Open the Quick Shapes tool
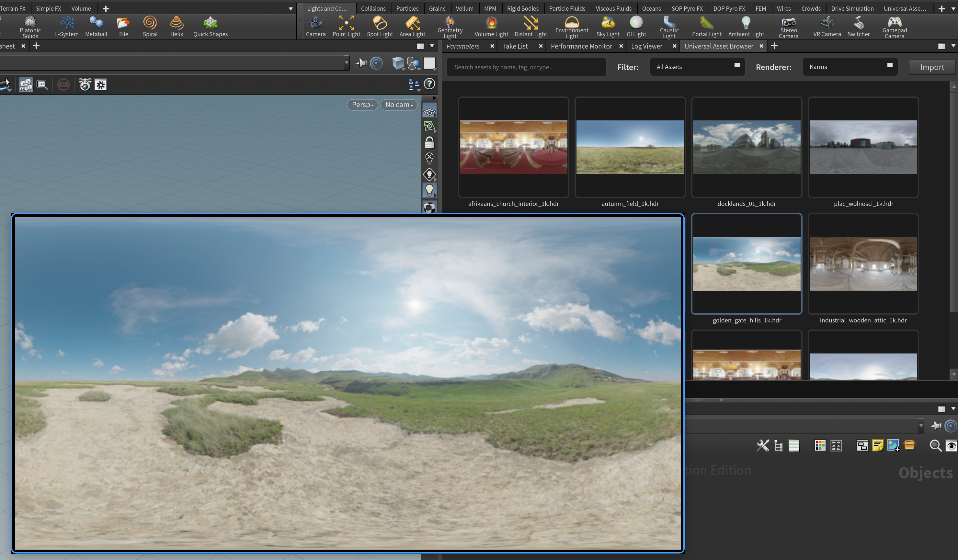The width and height of the screenshot is (958, 560). 210,26
